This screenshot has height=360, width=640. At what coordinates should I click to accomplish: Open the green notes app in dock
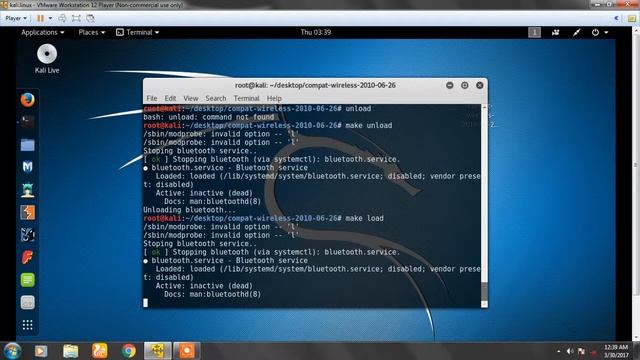(27, 280)
